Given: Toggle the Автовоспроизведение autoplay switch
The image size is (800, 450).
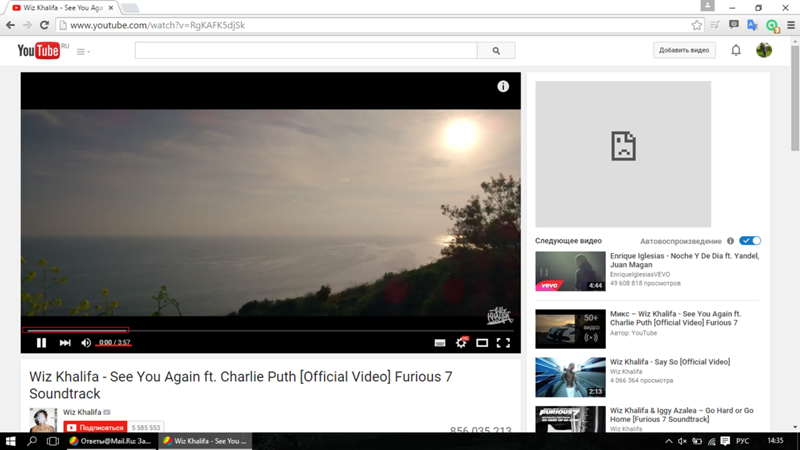Looking at the screenshot, I should pyautogui.click(x=750, y=241).
